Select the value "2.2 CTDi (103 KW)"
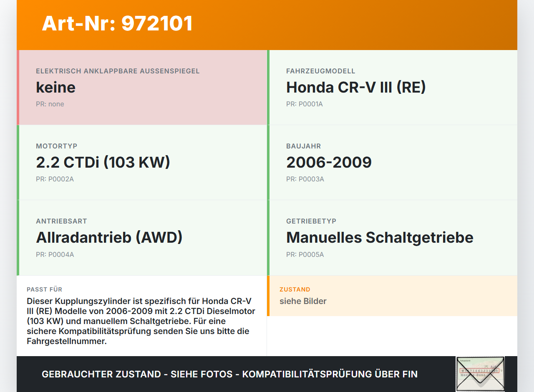This screenshot has width=534, height=392. pyautogui.click(x=103, y=162)
